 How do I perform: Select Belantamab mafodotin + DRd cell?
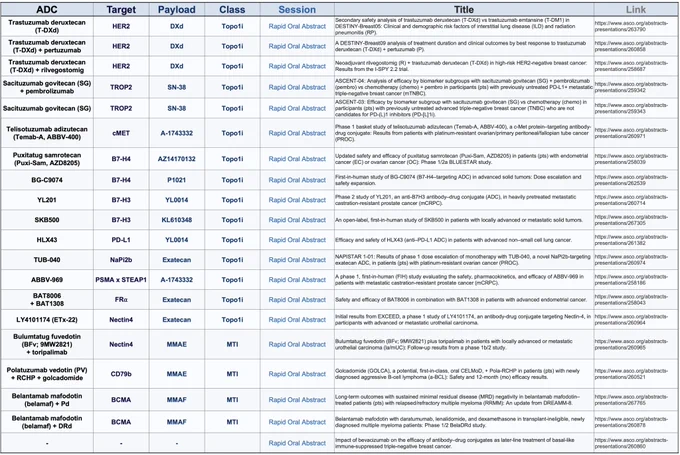[x=47, y=422]
